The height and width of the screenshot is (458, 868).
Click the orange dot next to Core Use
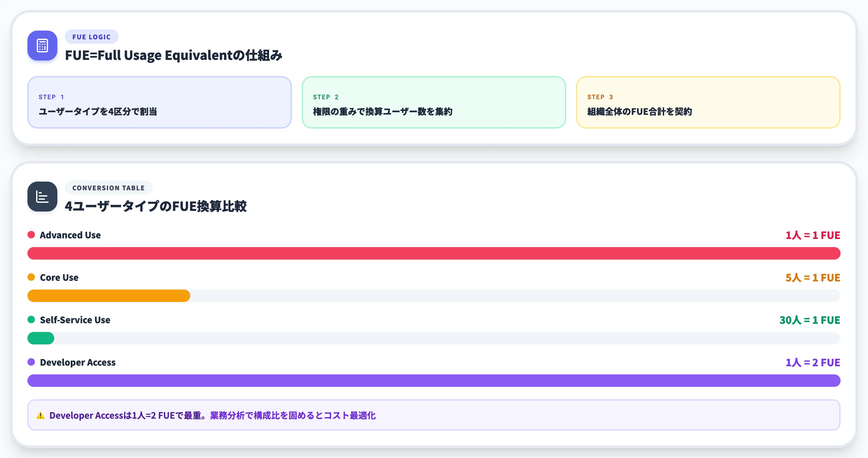coord(31,277)
